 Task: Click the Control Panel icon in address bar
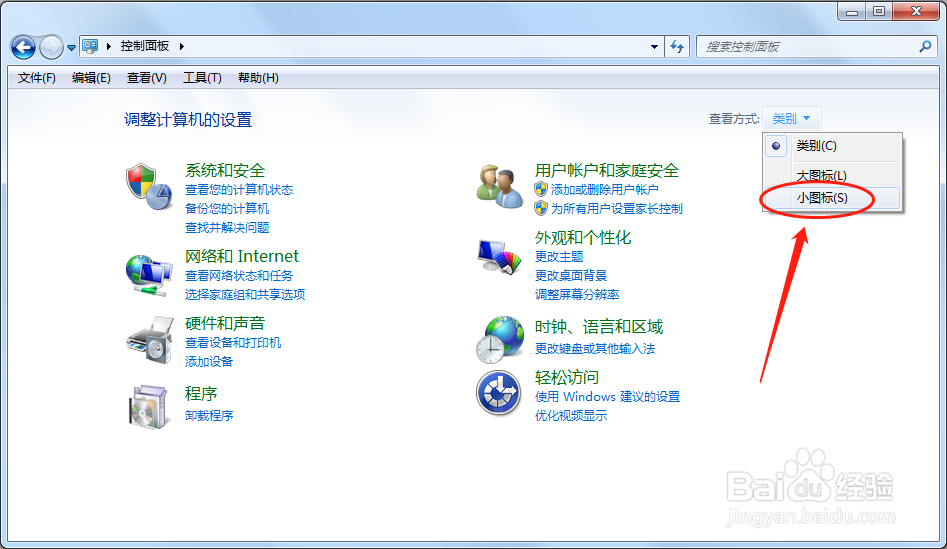point(90,46)
